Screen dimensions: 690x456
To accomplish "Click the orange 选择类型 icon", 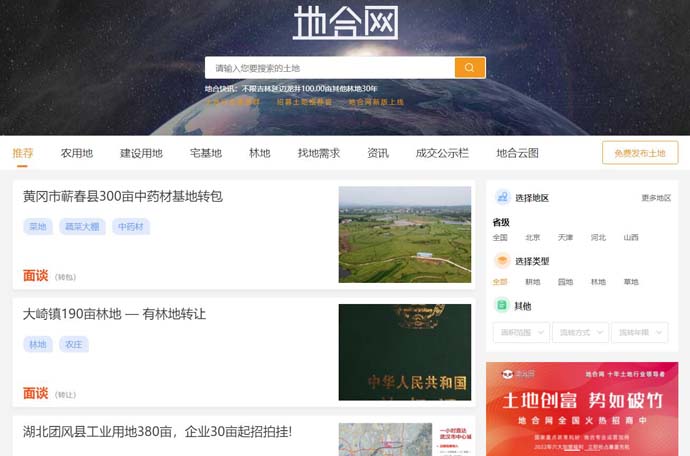I will pos(502,261).
